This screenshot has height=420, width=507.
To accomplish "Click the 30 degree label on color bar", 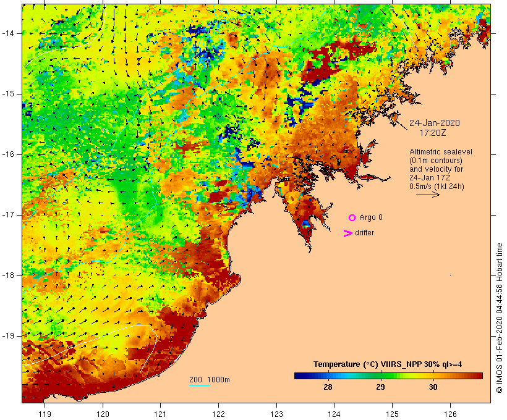I will click(433, 387).
